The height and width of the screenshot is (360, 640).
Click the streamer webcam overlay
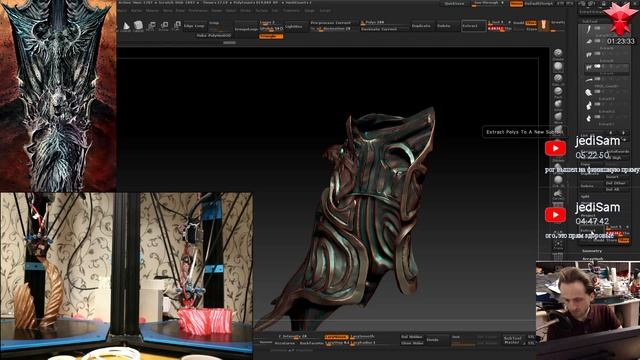588,311
